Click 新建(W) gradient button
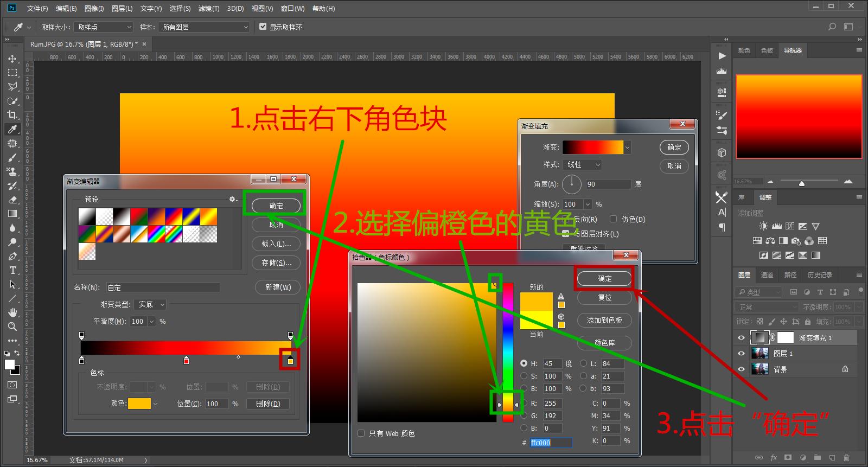Screen dimensions: 868x467 click(x=278, y=287)
